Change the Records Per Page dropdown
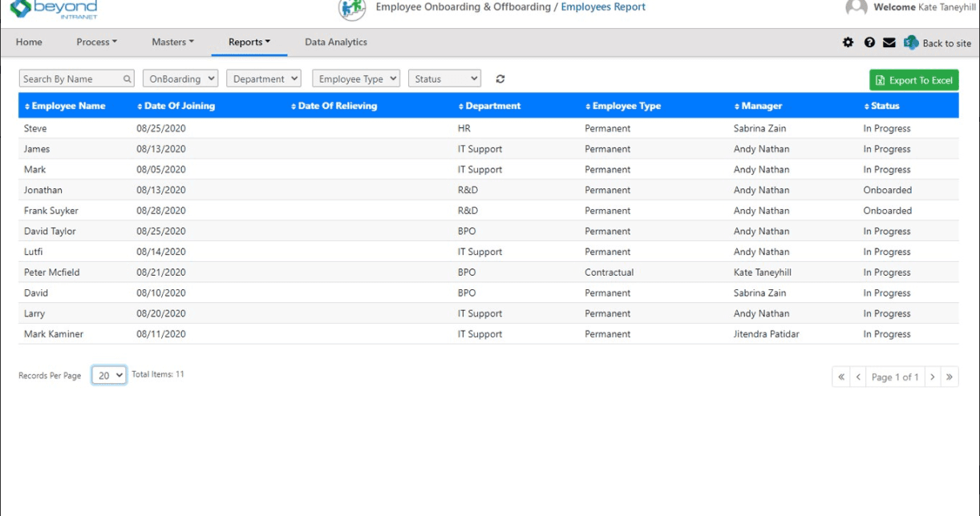 point(110,374)
